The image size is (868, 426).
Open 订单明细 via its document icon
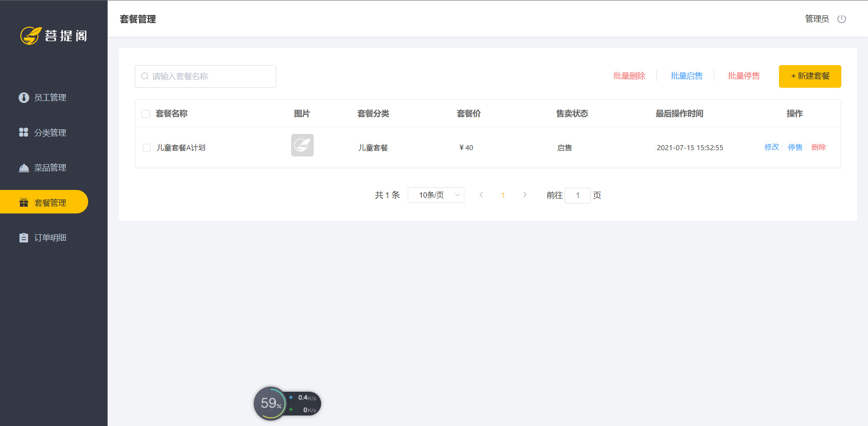[x=24, y=237]
